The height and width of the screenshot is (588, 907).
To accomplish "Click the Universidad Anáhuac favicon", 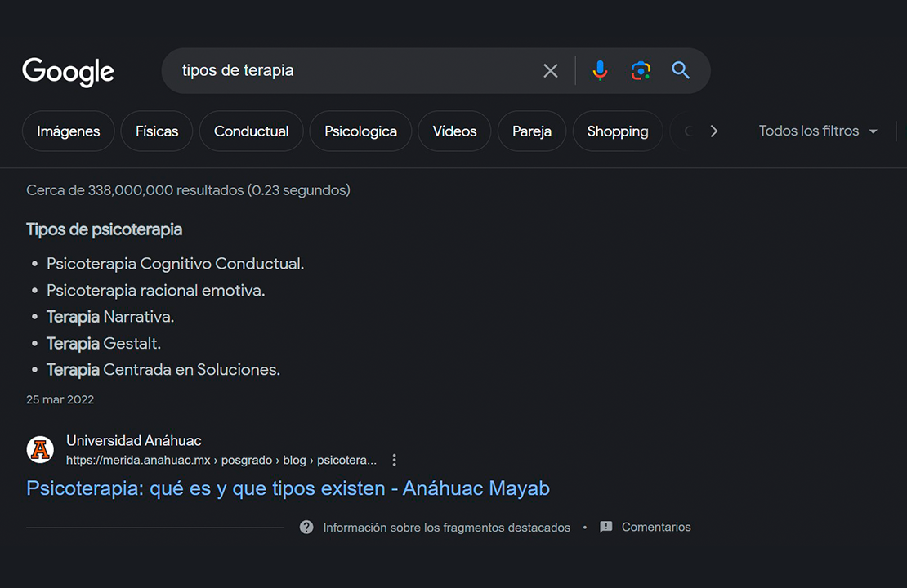I will 40,449.
